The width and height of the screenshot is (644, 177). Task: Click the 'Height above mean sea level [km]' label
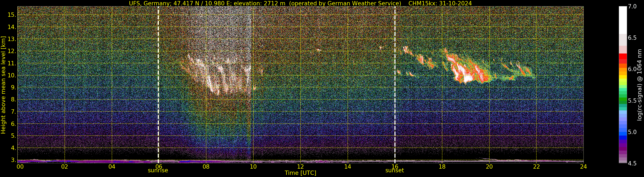click(3, 85)
